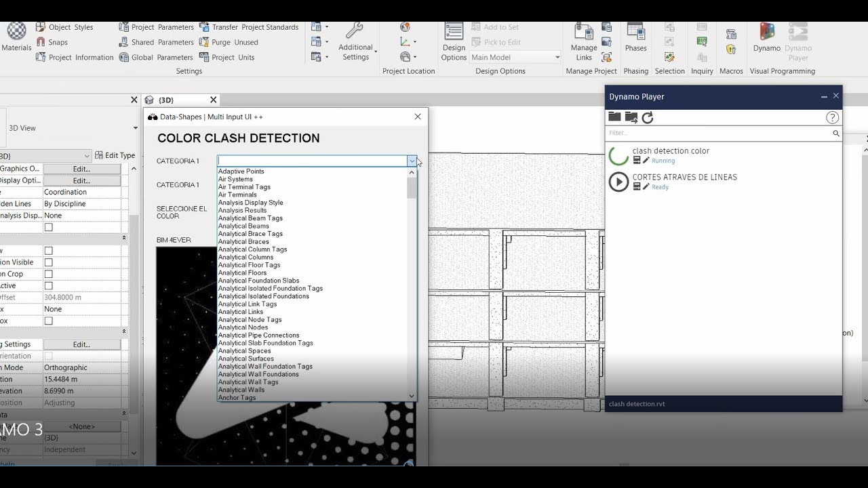
Task: Open 3D View type selector dropdown
Action: click(135, 128)
